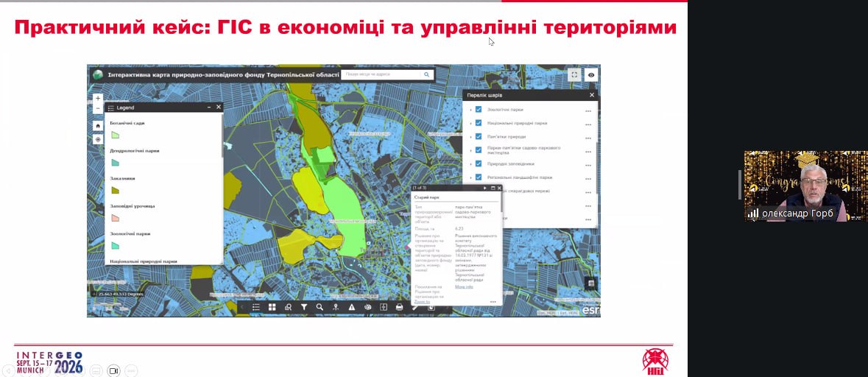
Task: Activate the My Location button
Action: pyautogui.click(x=98, y=139)
